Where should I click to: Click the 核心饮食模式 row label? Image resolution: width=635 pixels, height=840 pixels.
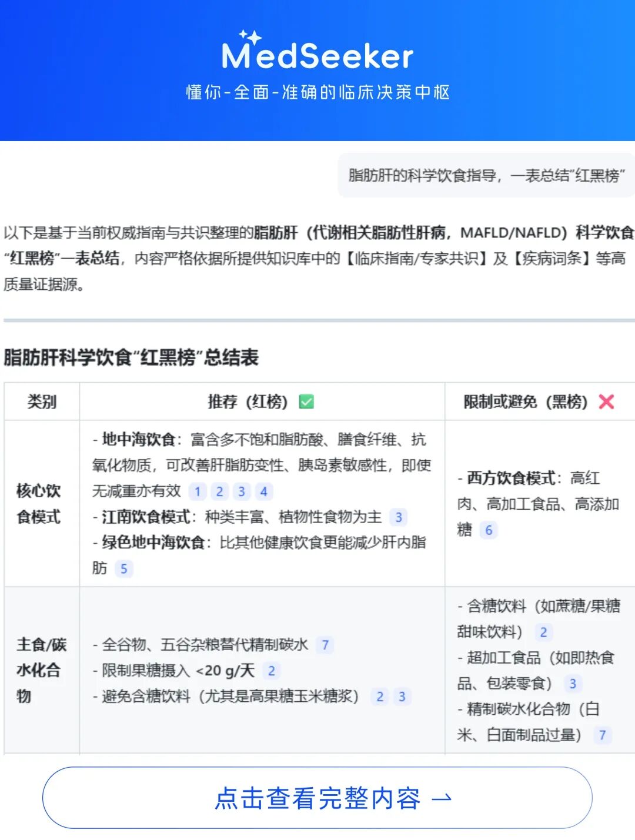coord(39,504)
